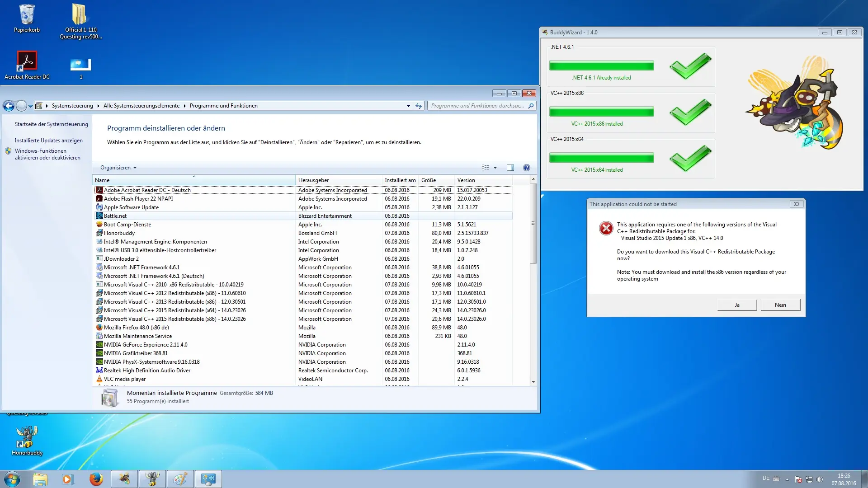868x488 pixels.
Task: Refresh the Programme und Funktionen view
Action: [419, 106]
